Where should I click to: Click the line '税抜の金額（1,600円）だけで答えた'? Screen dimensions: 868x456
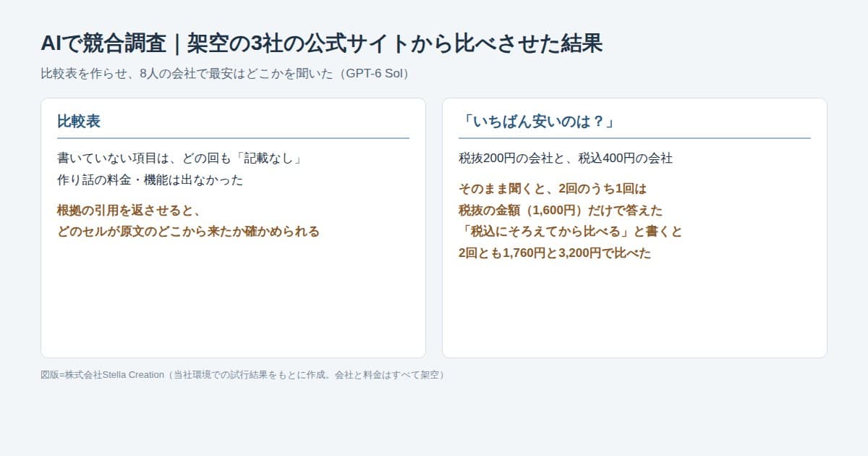561,211
